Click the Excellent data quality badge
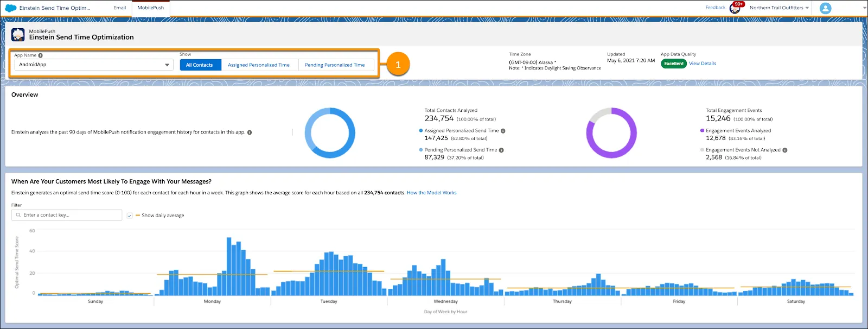Viewport: 868px width, 329px height. pyautogui.click(x=674, y=64)
